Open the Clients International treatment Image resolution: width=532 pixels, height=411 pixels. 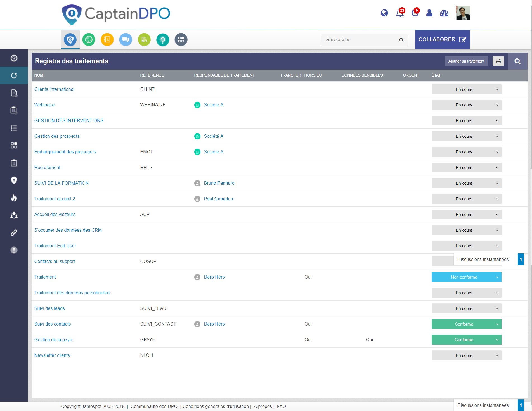pos(54,89)
